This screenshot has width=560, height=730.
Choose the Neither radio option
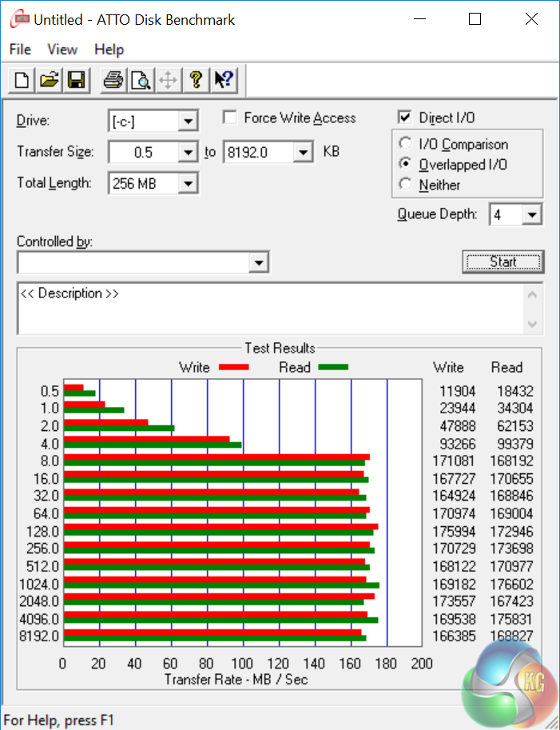click(x=405, y=185)
